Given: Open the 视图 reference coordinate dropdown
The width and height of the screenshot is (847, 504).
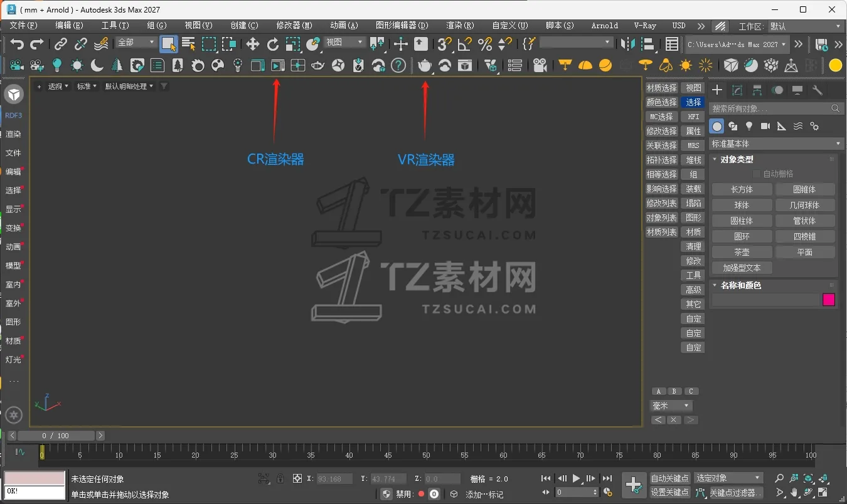Looking at the screenshot, I should tap(345, 42).
